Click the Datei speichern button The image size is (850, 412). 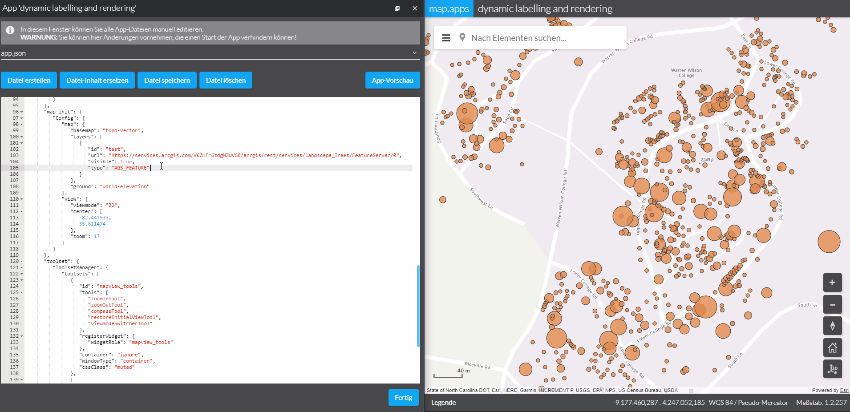(x=165, y=80)
